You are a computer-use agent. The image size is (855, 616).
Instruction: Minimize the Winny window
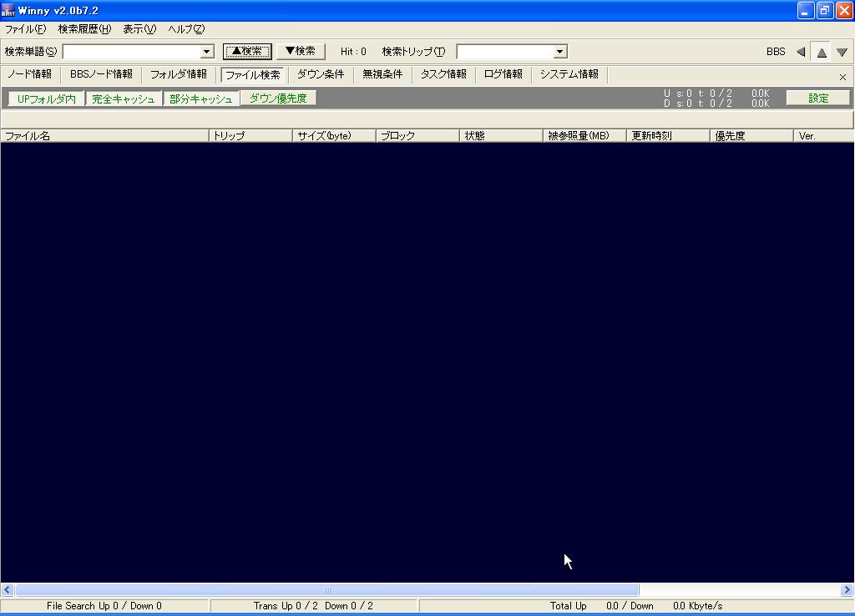(x=806, y=10)
